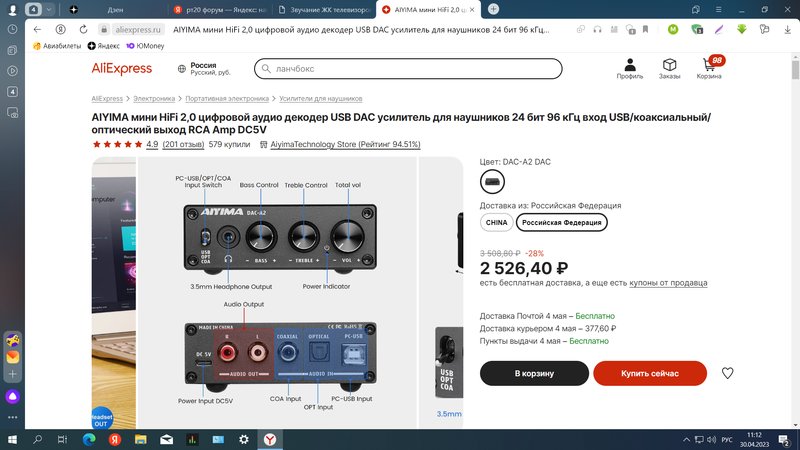
Task: Show hidden system tray icons
Action: (x=686, y=440)
